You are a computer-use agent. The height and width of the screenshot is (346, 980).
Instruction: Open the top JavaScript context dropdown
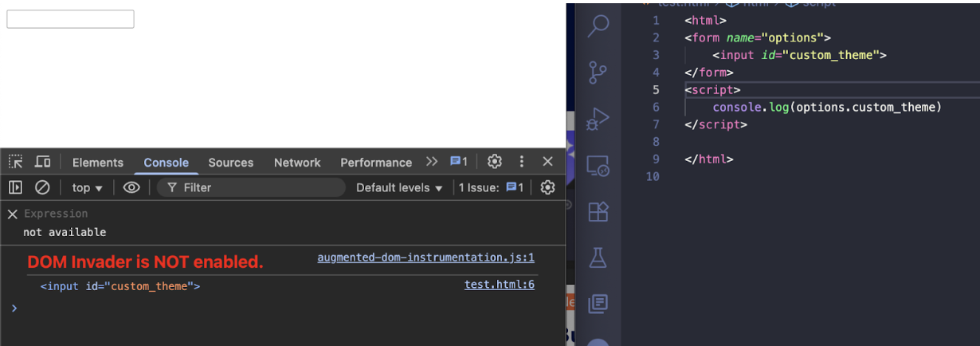click(x=88, y=187)
